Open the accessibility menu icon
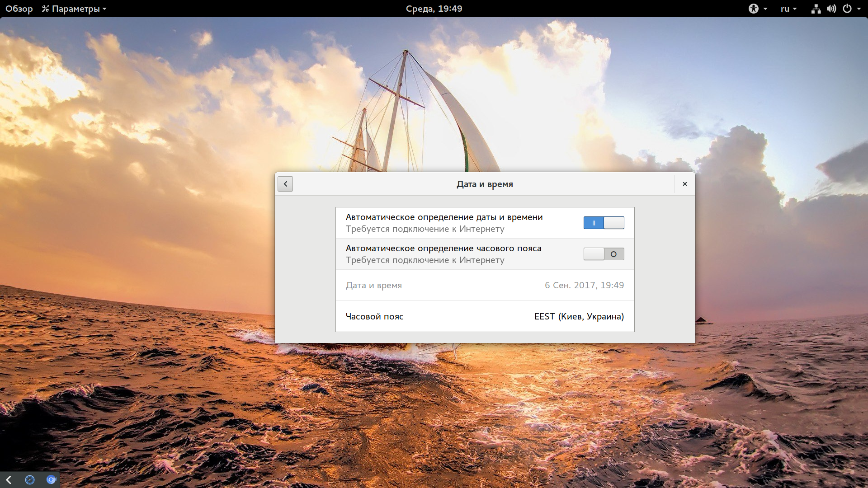The image size is (868, 488). pyautogui.click(x=753, y=9)
